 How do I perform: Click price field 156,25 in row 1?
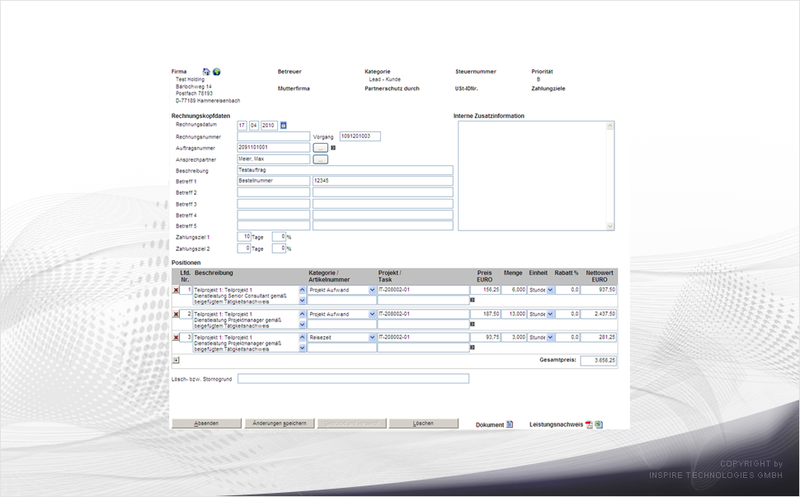pyautogui.click(x=485, y=290)
